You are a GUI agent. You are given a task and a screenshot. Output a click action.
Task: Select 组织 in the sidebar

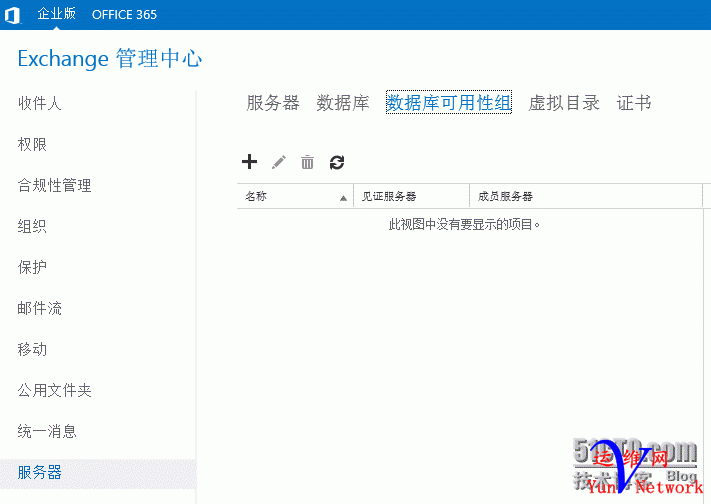32,226
